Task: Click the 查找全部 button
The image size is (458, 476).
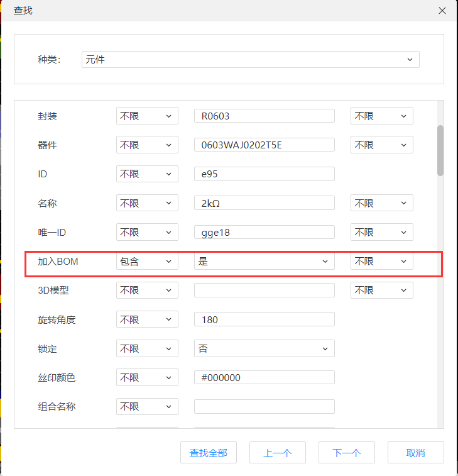Action: pos(209,453)
